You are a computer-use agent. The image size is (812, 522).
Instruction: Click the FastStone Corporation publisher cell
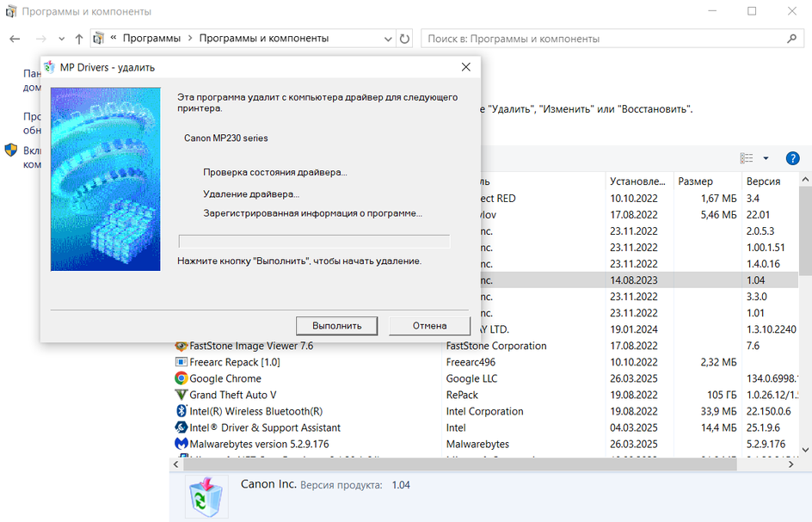tap(496, 346)
